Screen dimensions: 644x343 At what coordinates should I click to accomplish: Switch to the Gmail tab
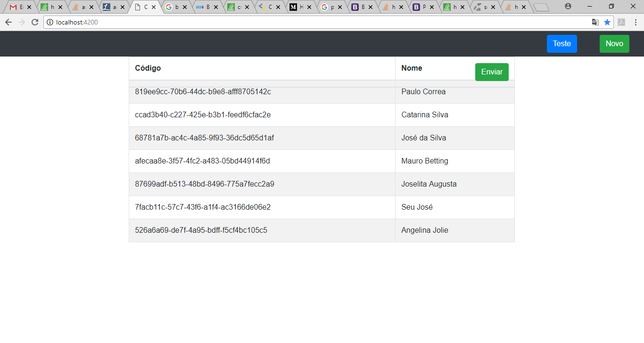tap(19, 7)
